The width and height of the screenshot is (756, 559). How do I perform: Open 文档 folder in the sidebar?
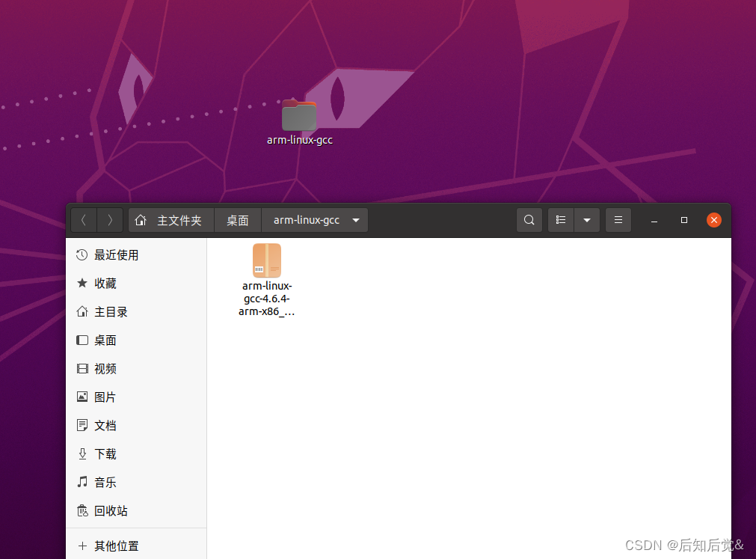coord(136,425)
